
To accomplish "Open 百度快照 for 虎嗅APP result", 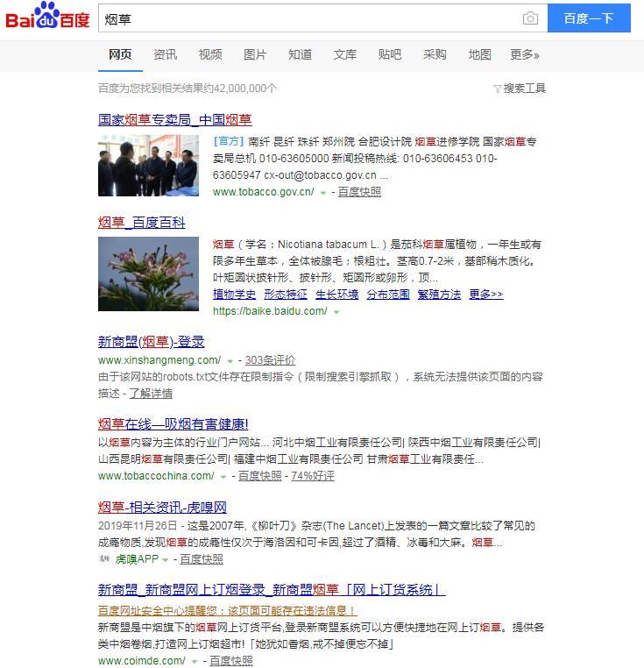I will [x=202, y=559].
